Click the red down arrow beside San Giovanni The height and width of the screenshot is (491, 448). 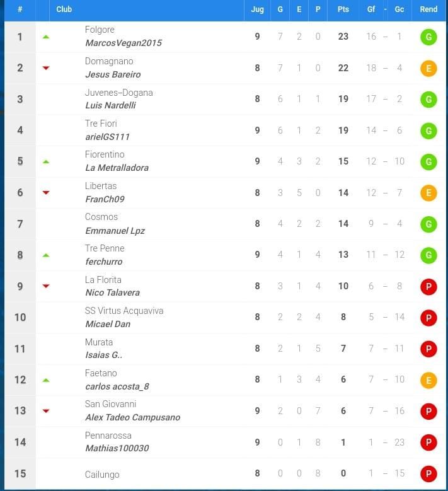[46, 411]
